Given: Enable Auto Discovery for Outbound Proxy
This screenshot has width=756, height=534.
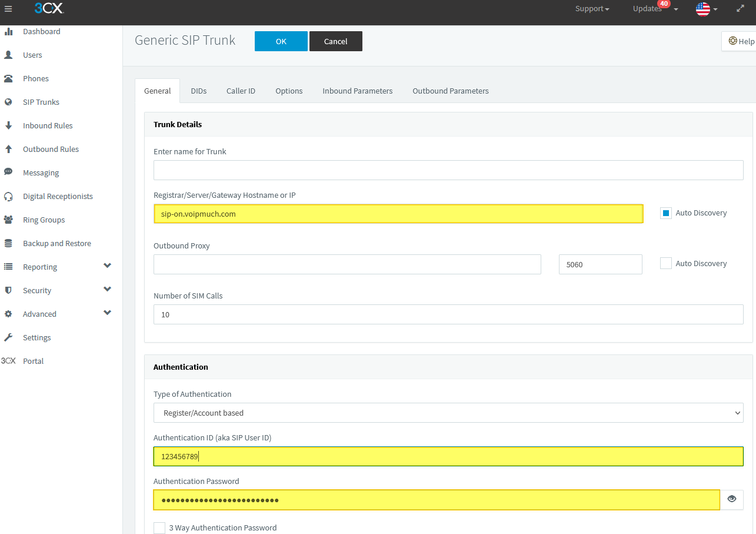Looking at the screenshot, I should (x=666, y=264).
